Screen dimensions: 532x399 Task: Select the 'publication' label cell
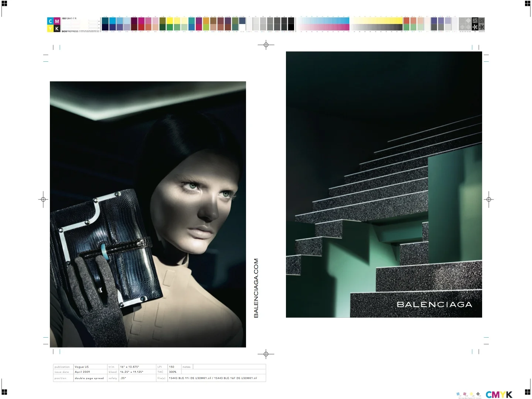pyautogui.click(x=64, y=367)
